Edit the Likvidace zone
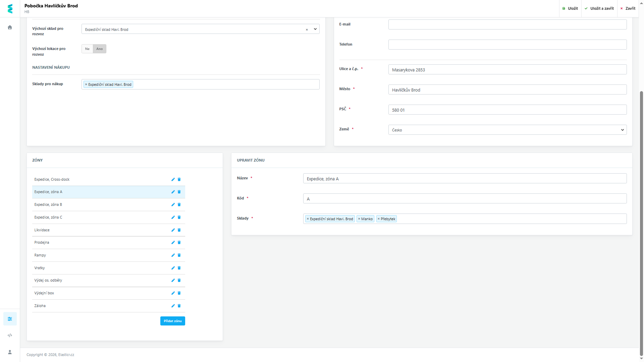The height and width of the screenshot is (362, 644). [173, 230]
